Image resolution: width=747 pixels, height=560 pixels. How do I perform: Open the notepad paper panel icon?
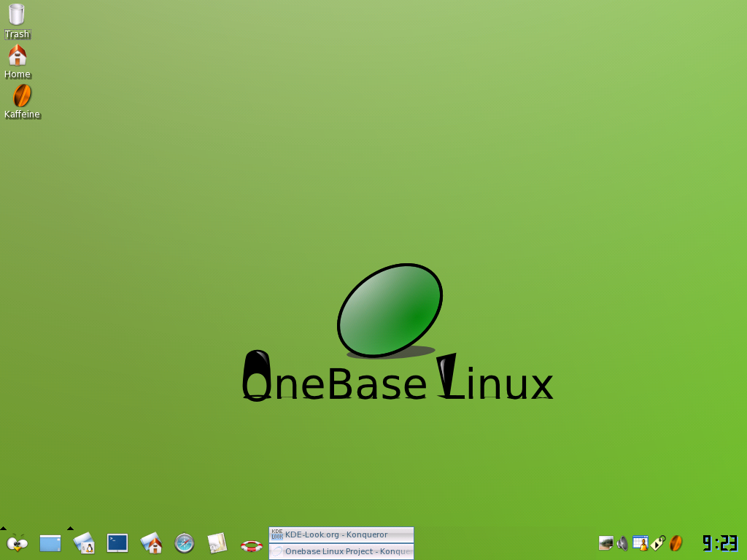click(217, 543)
